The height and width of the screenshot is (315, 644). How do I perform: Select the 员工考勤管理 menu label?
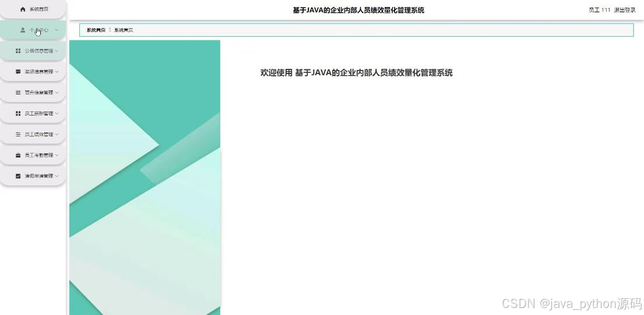[x=39, y=155]
